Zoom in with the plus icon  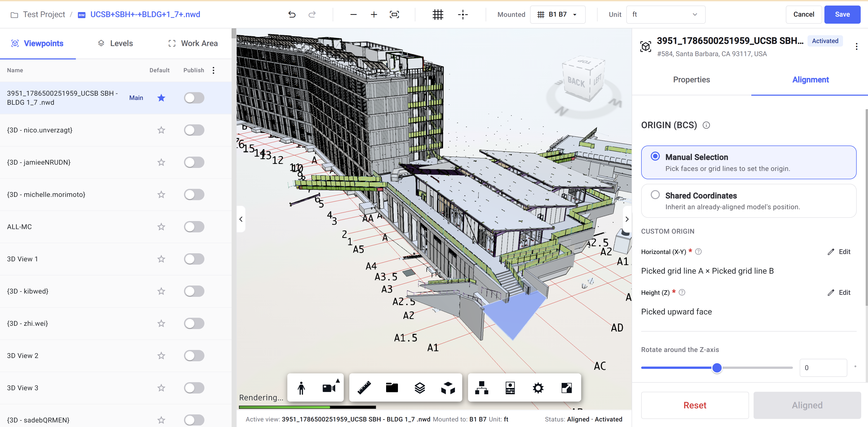click(x=374, y=14)
